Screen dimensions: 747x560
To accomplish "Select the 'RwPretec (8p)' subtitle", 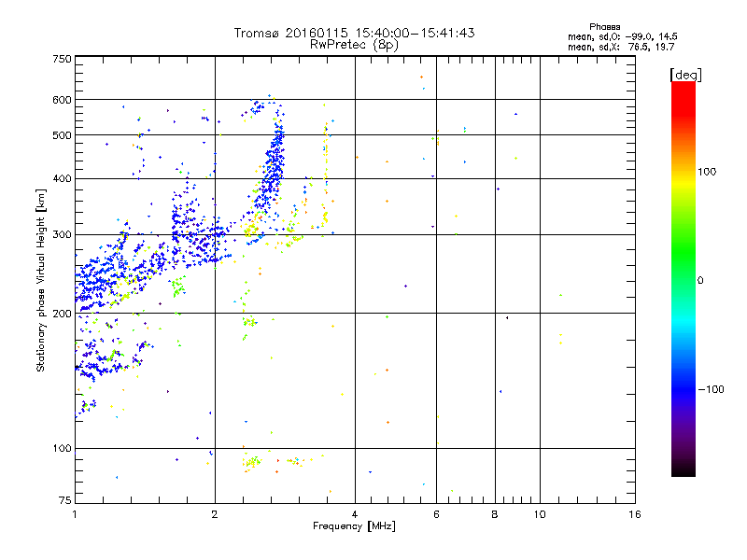I will click(x=354, y=45).
